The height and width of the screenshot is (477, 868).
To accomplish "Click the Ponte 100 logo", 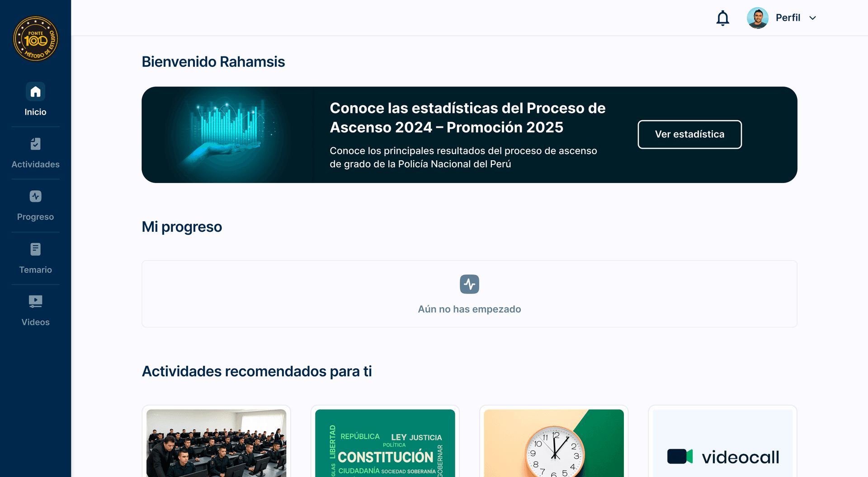I will coord(35,38).
